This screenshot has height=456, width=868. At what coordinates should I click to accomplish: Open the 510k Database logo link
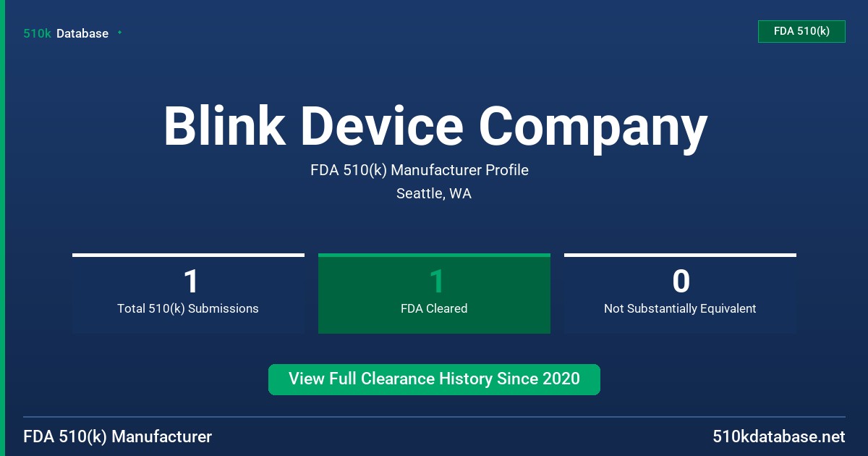coord(66,33)
